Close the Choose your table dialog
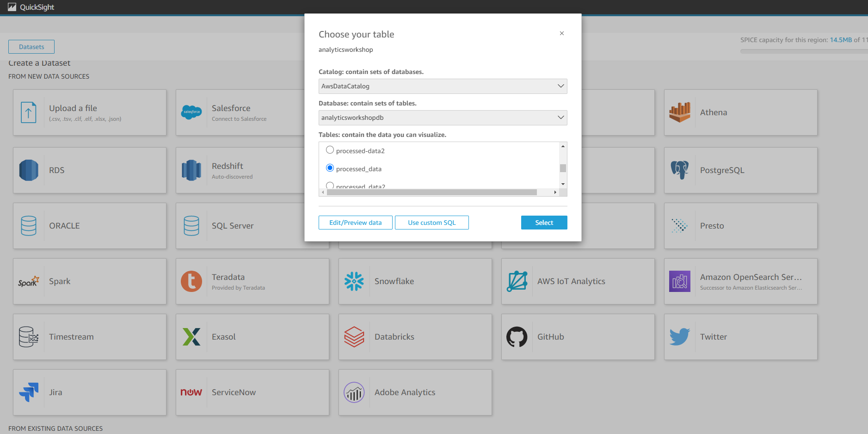 [562, 33]
